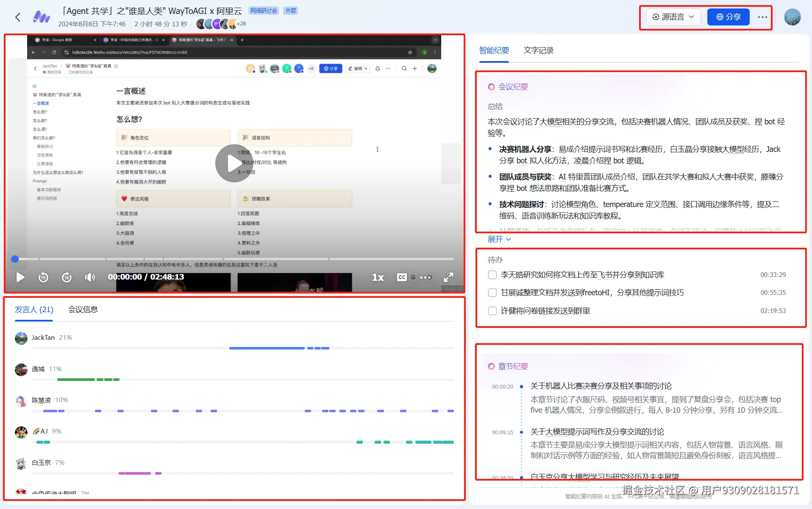The height and width of the screenshot is (509, 812).
Task: Show the +28 additional participants
Action: 241,24
